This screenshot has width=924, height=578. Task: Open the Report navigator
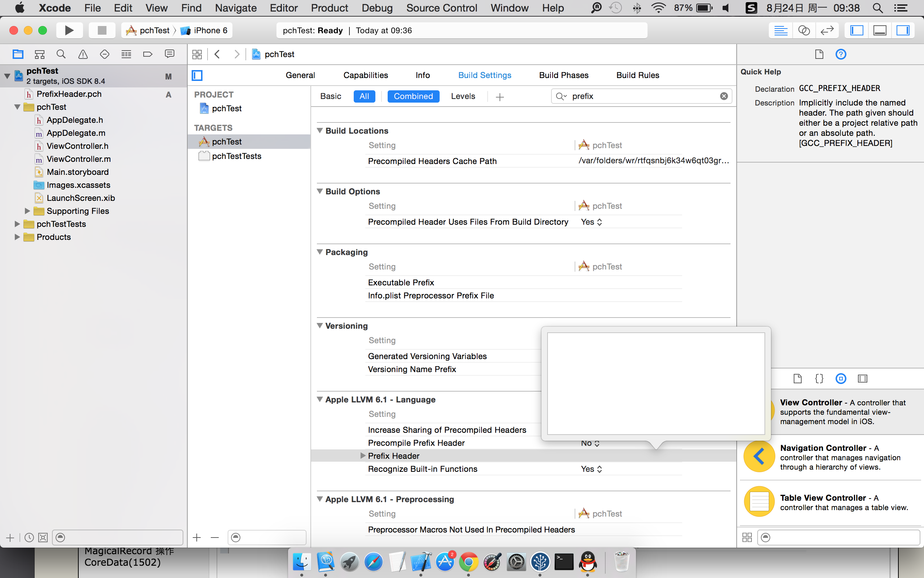(x=170, y=54)
